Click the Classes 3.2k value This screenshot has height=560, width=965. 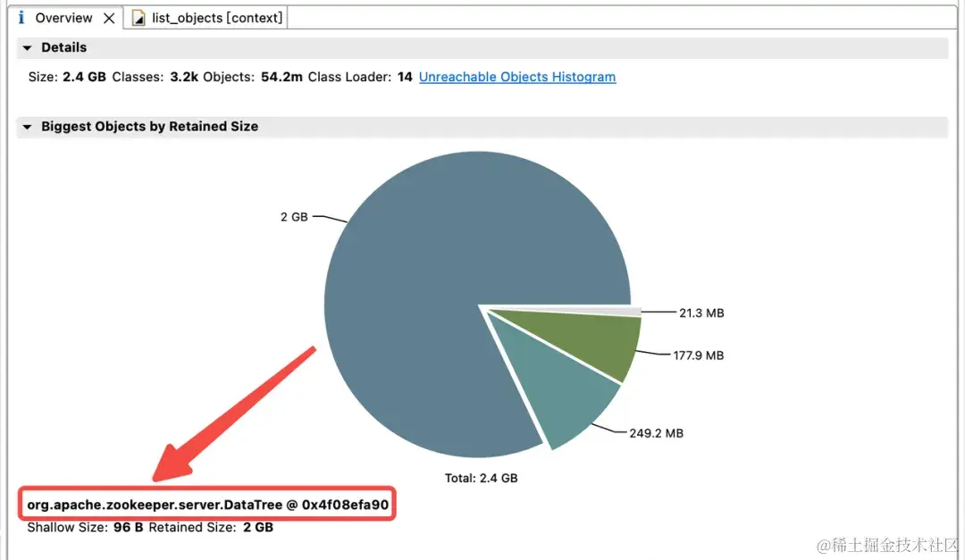[184, 77]
